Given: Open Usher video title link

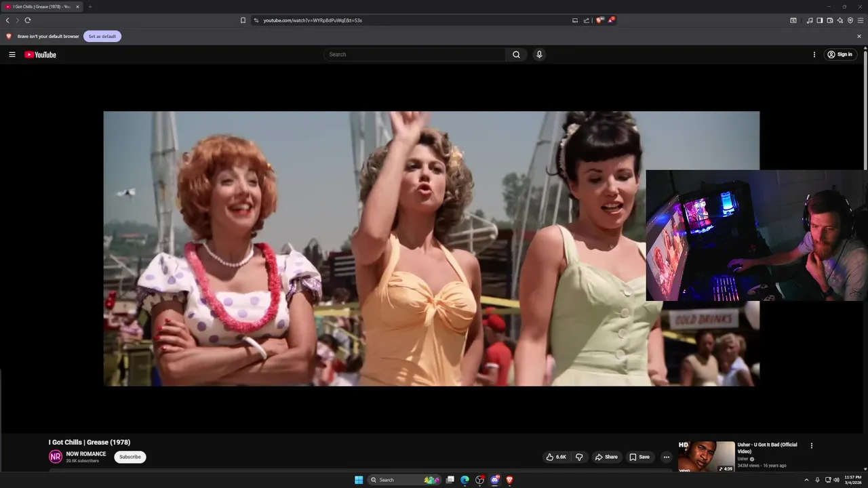Looking at the screenshot, I should (768, 448).
